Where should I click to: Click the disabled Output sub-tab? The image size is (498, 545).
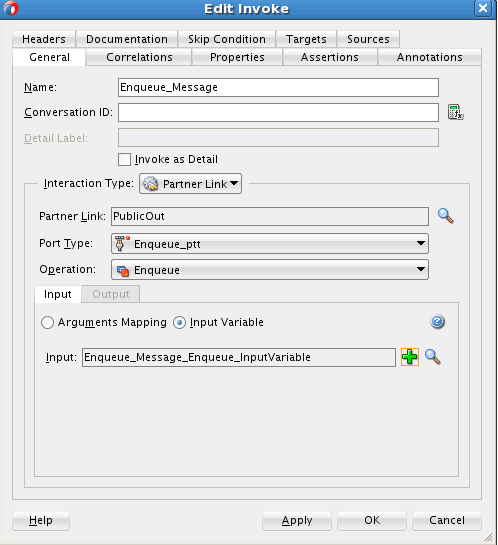[111, 294]
